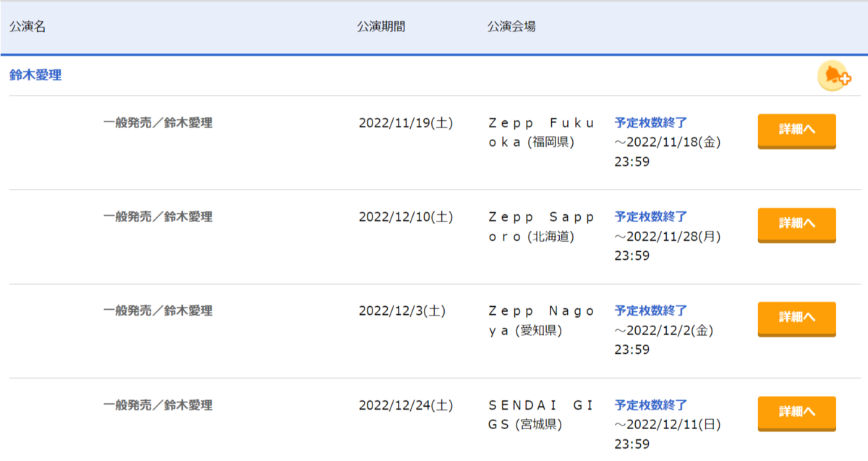Click 一般発売／鈴木愛理 in the Sapporo row

pyautogui.click(x=158, y=217)
